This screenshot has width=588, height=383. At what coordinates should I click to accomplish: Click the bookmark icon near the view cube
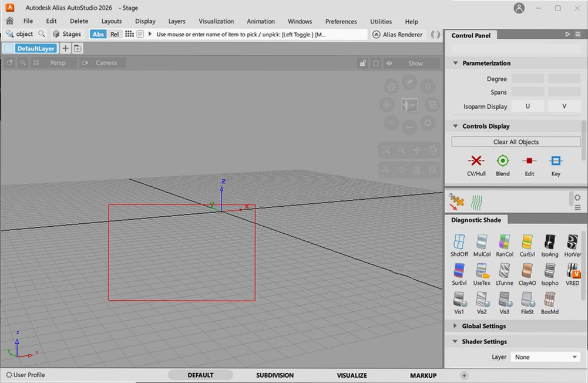pos(428,87)
